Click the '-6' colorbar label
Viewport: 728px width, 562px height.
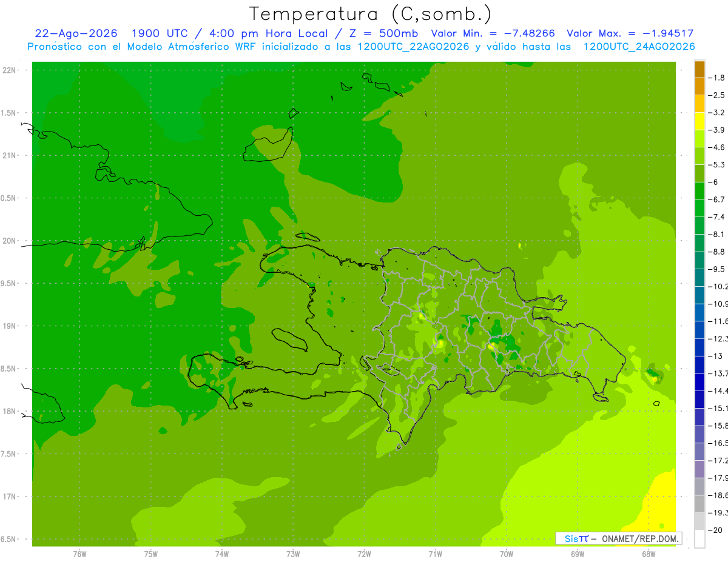[714, 182]
